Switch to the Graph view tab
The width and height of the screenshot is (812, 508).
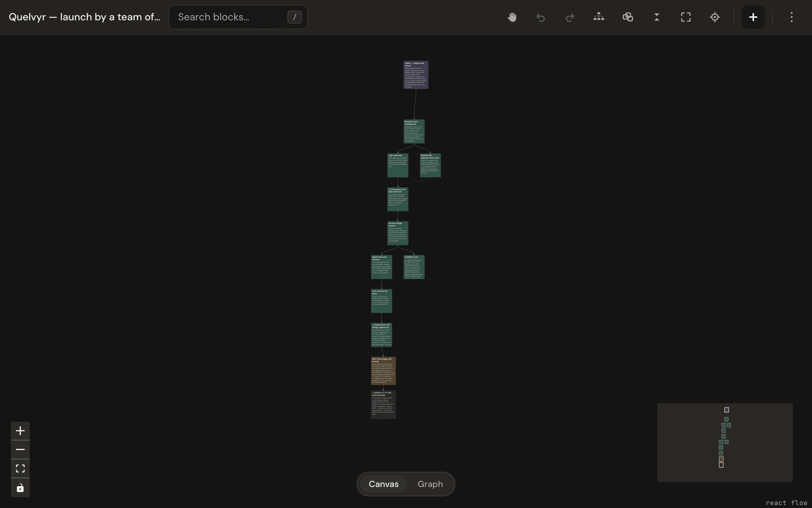430,484
